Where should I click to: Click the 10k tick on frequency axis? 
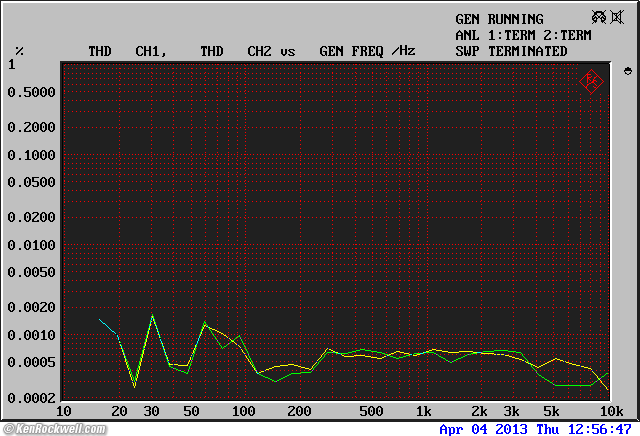pos(610,412)
